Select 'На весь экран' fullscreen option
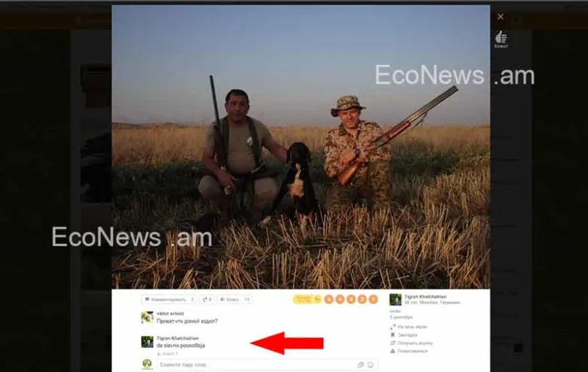This screenshot has height=372, width=588. pos(412,326)
